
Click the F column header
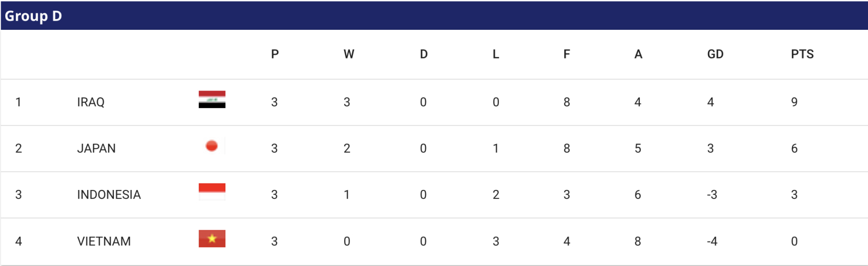point(566,54)
